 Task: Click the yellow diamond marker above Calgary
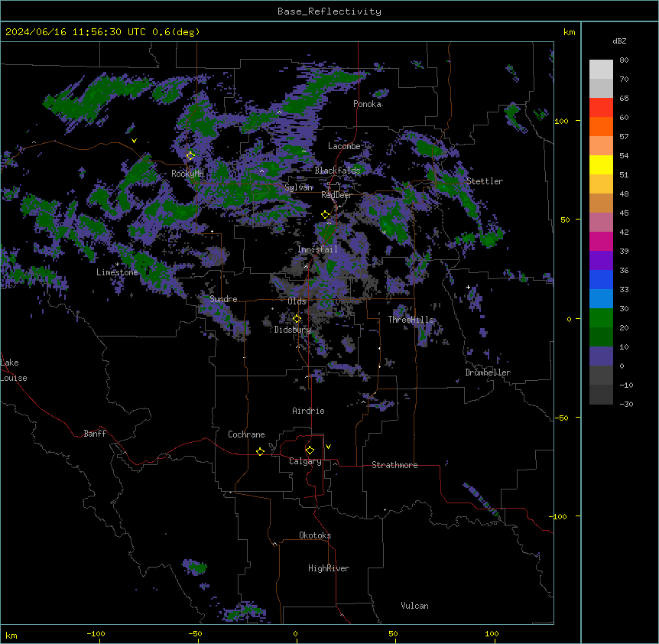(x=310, y=450)
